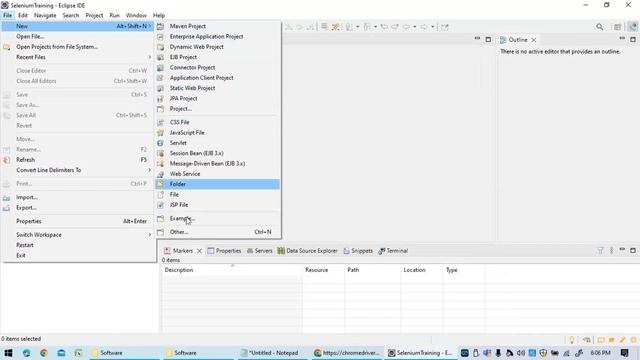The width and height of the screenshot is (640, 360).
Task: Open the Run menu
Action: coord(114,16)
